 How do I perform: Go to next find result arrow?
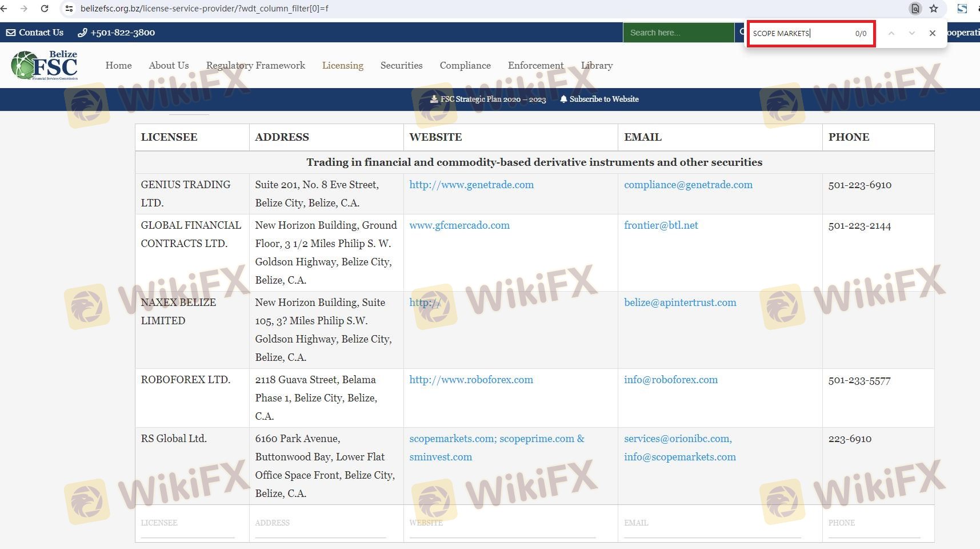click(x=911, y=33)
